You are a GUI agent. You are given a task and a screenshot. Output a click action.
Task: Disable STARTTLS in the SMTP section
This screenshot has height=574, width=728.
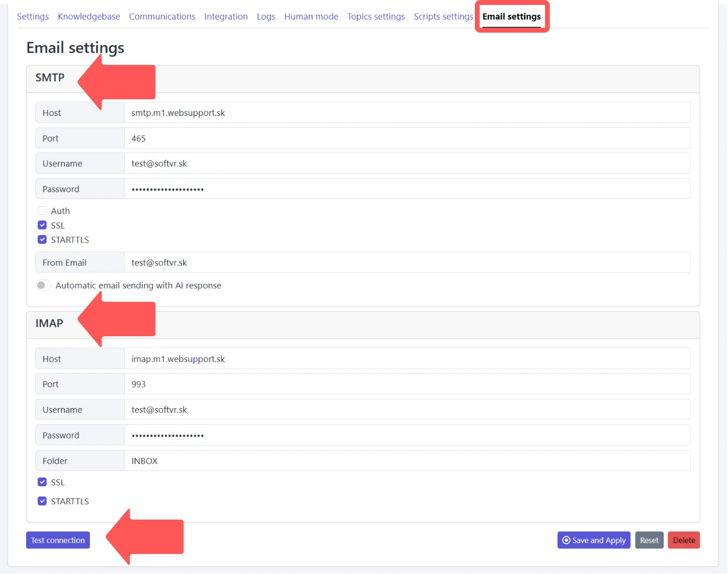(x=42, y=239)
